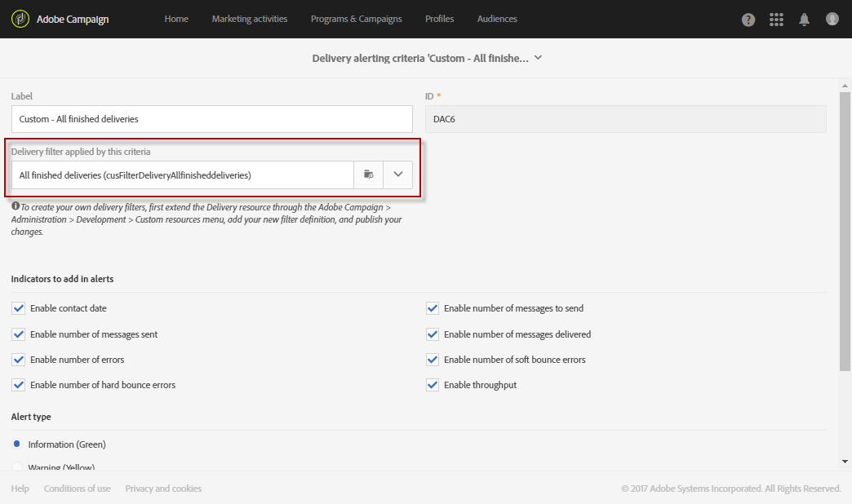Open the apps grid launcher icon
The height and width of the screenshot is (504, 852).
click(x=776, y=20)
